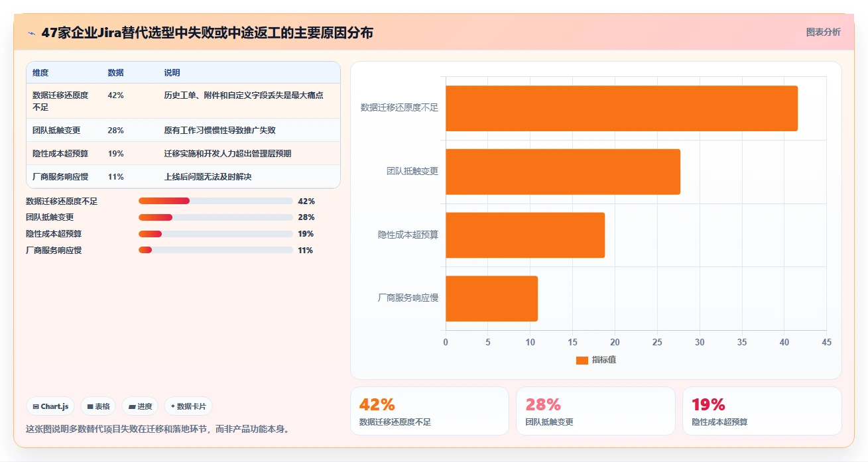The height and width of the screenshot is (462, 868).
Task: Click the footer note 这张图说明多数替代项目…
Action: (x=157, y=429)
